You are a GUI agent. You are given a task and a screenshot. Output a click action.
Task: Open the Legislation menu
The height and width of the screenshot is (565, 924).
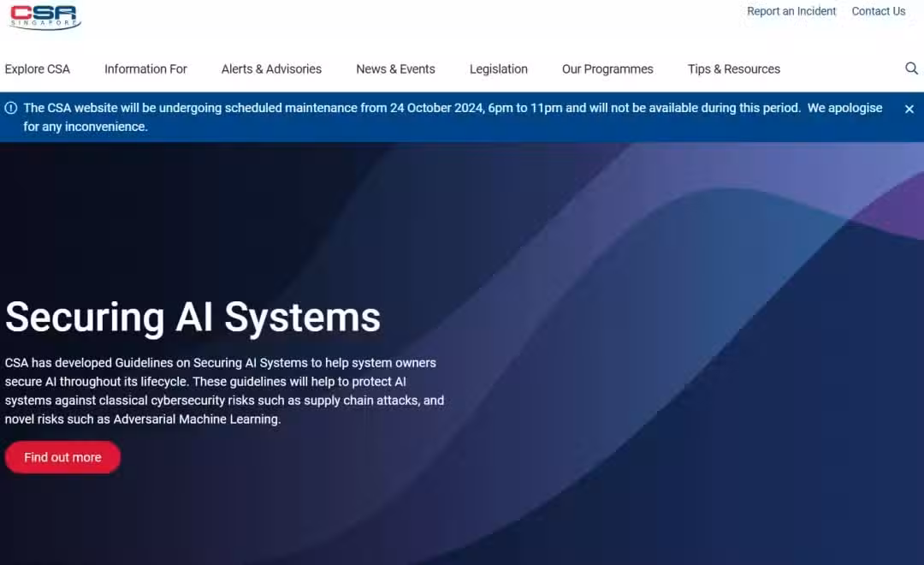[x=499, y=69]
